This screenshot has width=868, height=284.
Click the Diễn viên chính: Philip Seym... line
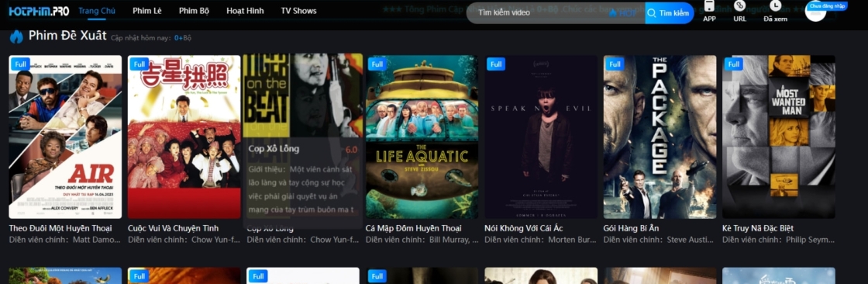778,240
